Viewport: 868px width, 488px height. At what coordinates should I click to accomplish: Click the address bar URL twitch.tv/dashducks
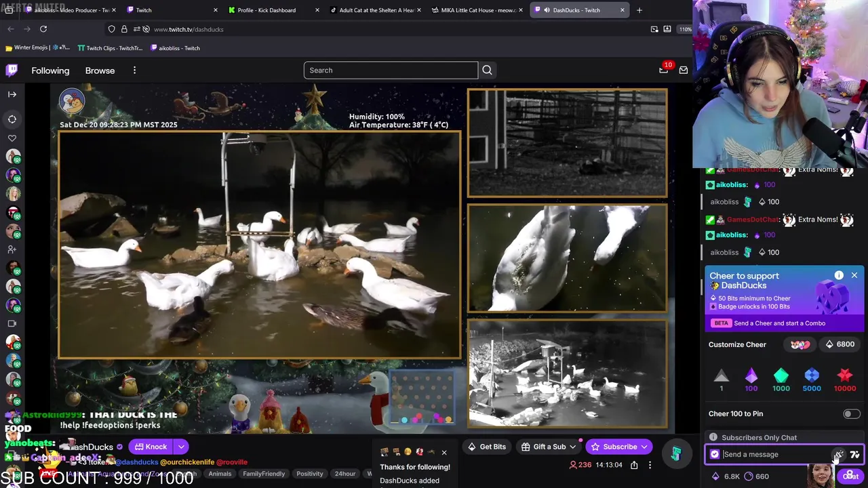(189, 29)
